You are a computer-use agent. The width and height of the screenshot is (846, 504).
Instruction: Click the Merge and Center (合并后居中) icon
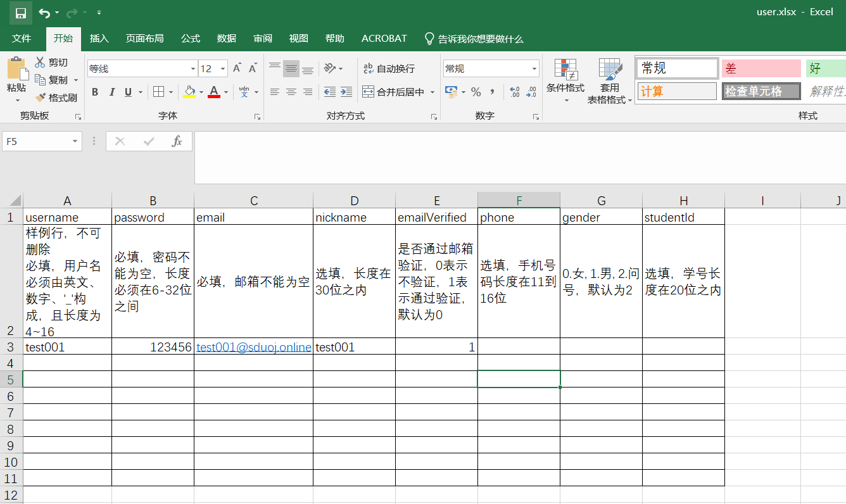(x=368, y=92)
